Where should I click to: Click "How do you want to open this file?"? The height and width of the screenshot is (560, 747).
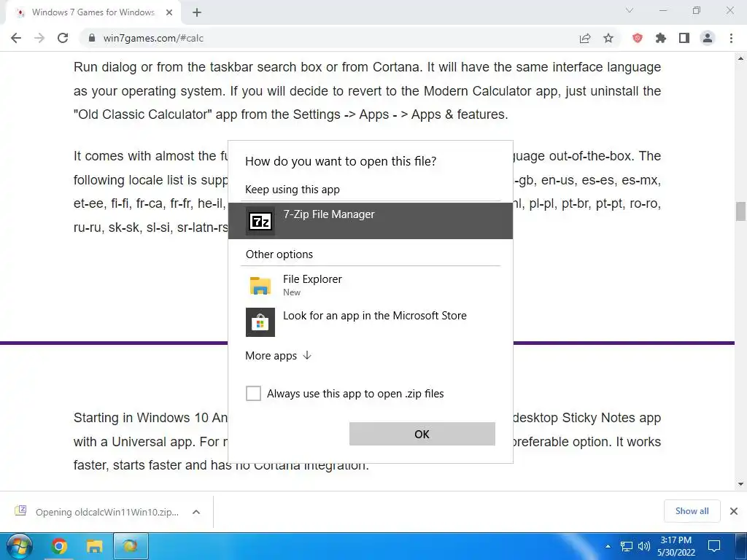tap(341, 161)
